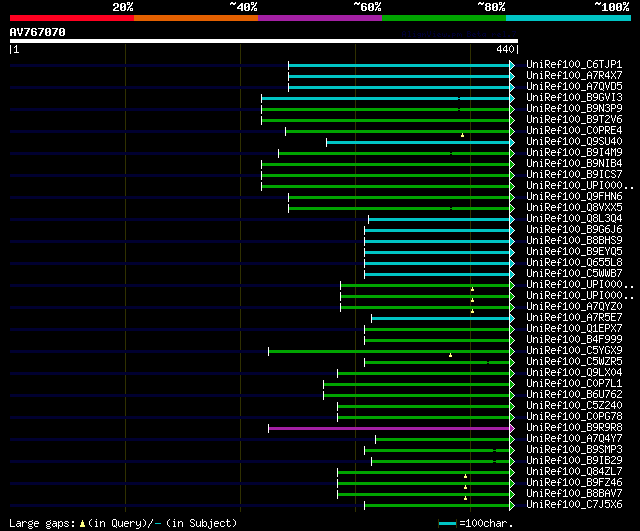Select UniRef100_C0P7L1 label
The height and width of the screenshot is (531, 640).
pos(574,384)
